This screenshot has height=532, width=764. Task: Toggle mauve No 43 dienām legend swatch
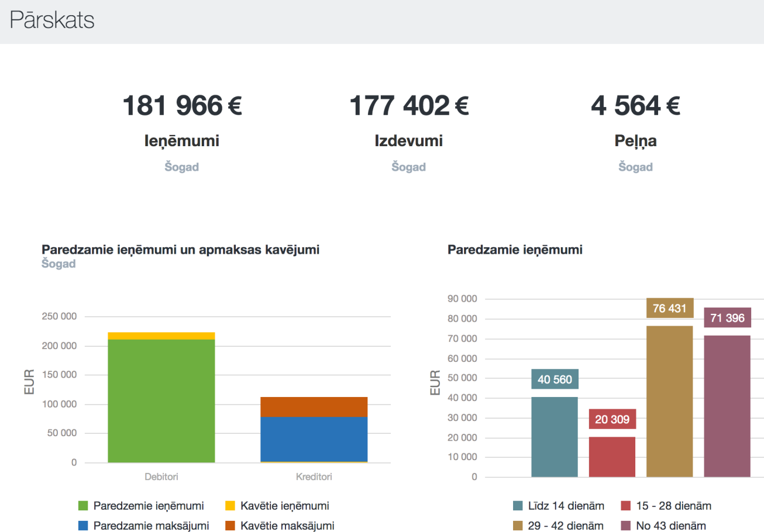(x=625, y=525)
